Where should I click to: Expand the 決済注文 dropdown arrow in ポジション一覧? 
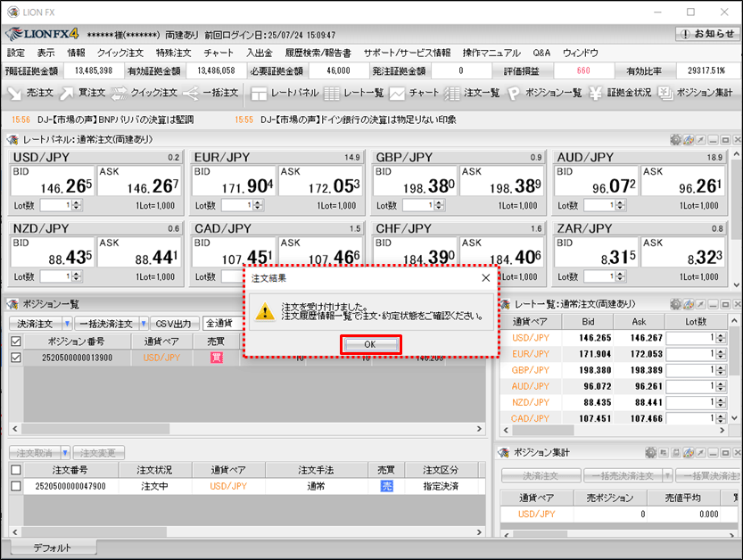pos(68,324)
